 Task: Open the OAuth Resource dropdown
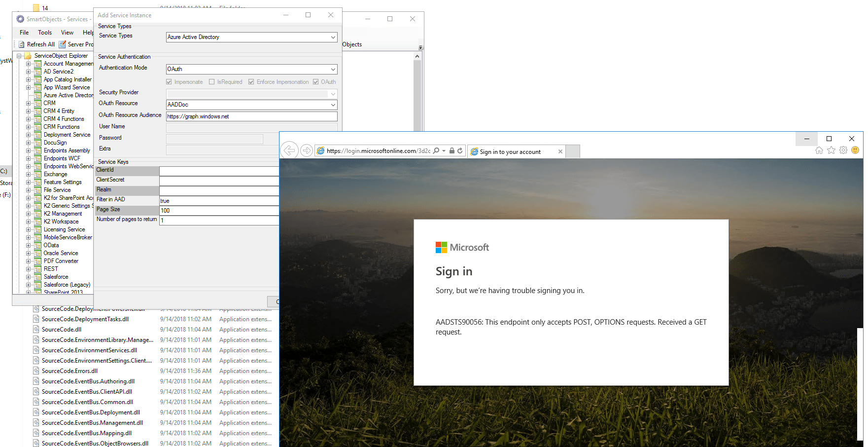333,105
